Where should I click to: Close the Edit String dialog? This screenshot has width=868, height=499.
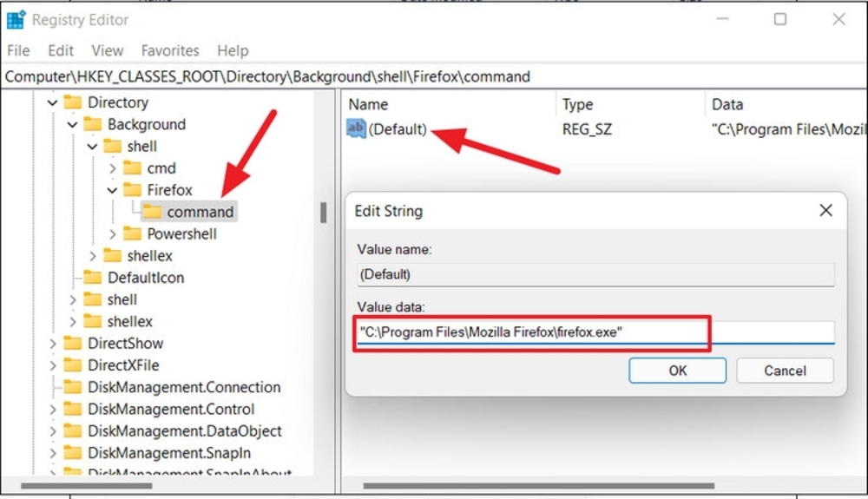(825, 210)
